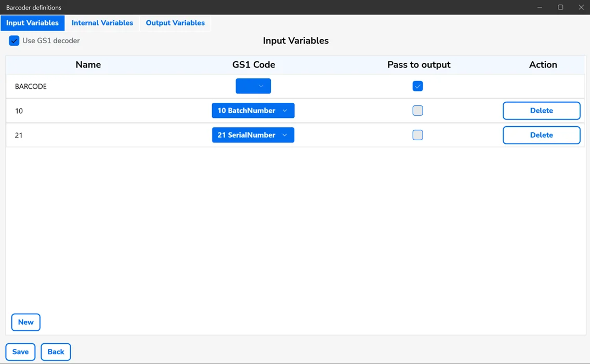
Task: Return using the Back button
Action: (56, 352)
